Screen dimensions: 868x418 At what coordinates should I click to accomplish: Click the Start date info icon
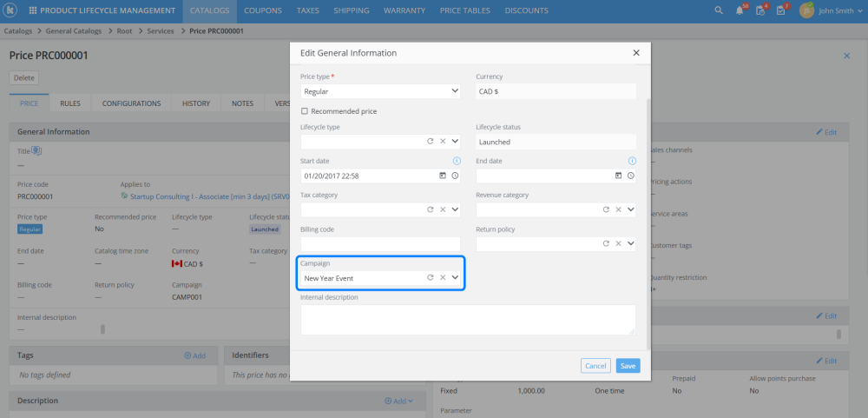[x=457, y=161]
